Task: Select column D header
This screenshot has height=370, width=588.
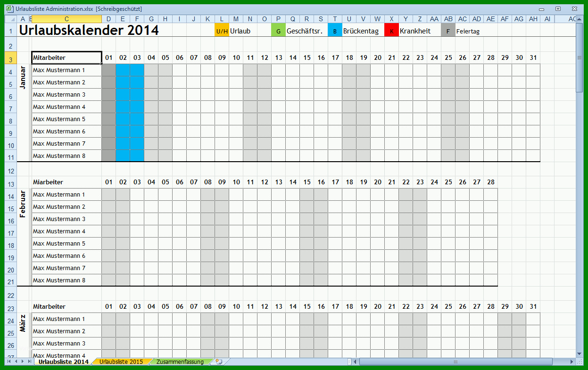Action: [x=108, y=19]
